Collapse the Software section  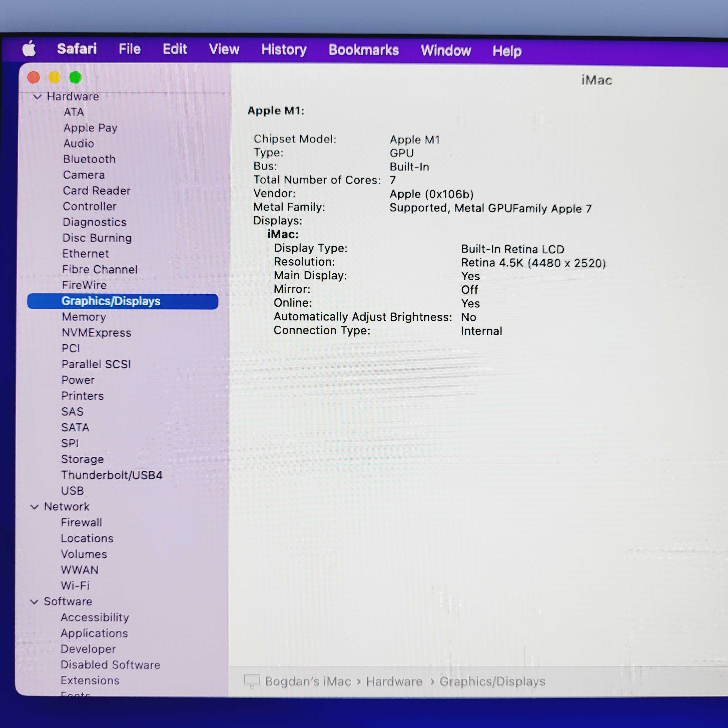click(34, 602)
